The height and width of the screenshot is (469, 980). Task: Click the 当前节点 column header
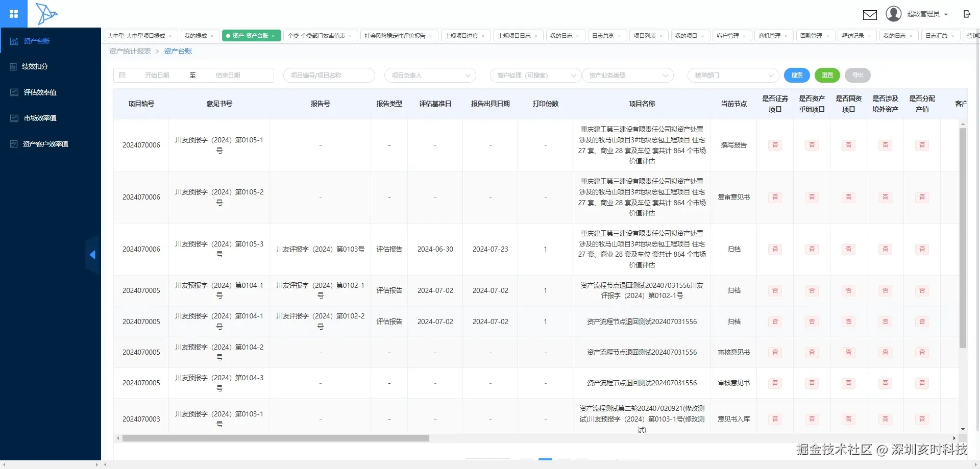733,104
